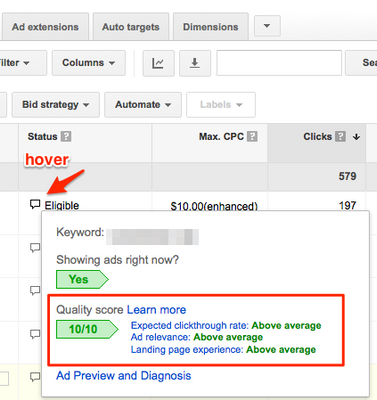Image resolution: width=377 pixels, height=400 pixels.
Task: Click the speech bubble icon in bottom row
Action: point(35,377)
